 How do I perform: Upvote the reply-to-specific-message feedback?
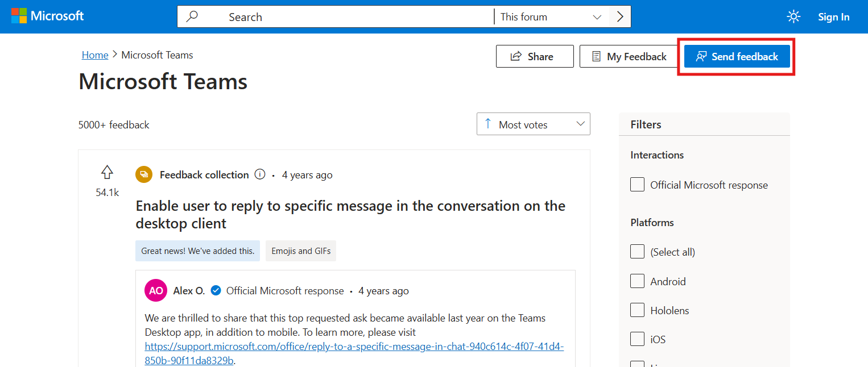click(x=107, y=172)
